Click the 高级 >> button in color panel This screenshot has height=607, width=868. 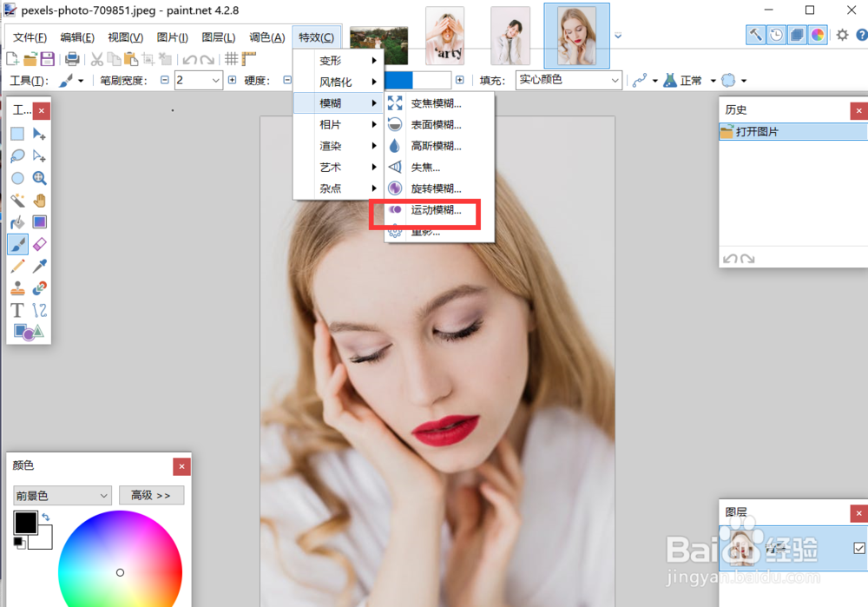[x=152, y=495]
